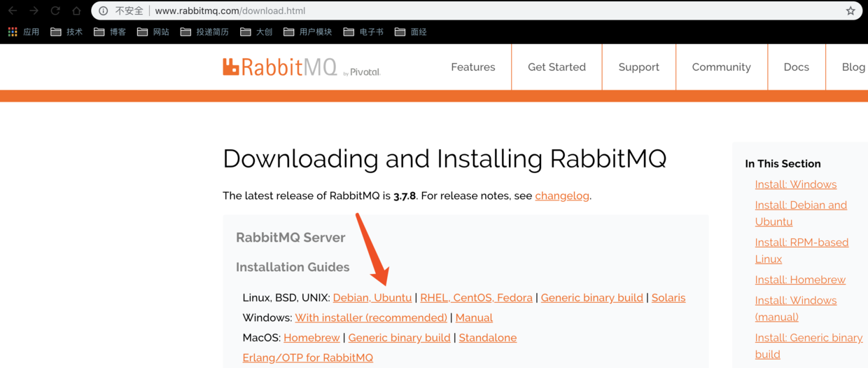Click the 'Installation Guides' heading
The width and height of the screenshot is (868, 368).
pos(293,267)
